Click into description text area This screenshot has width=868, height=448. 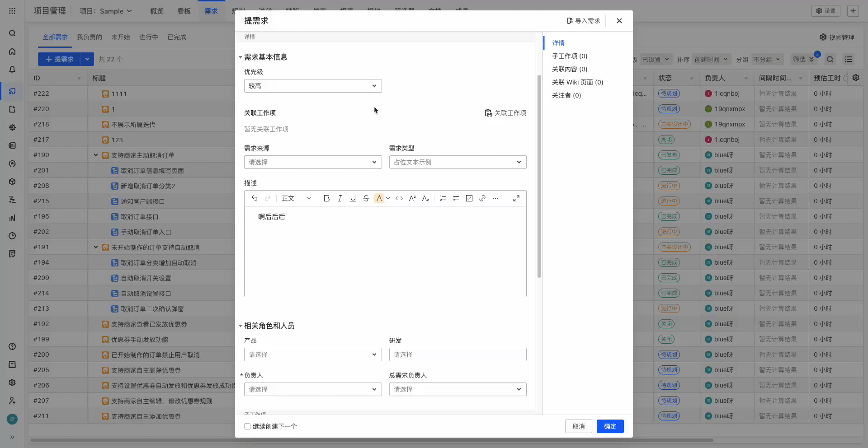pos(385,252)
